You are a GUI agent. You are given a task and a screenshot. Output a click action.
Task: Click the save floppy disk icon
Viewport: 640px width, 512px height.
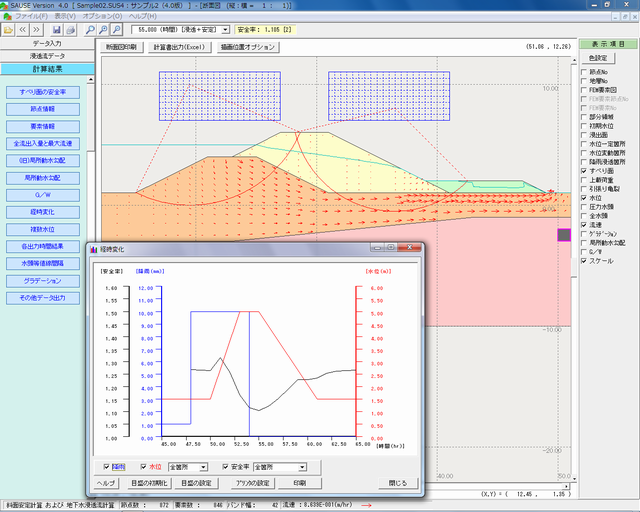(x=56, y=31)
